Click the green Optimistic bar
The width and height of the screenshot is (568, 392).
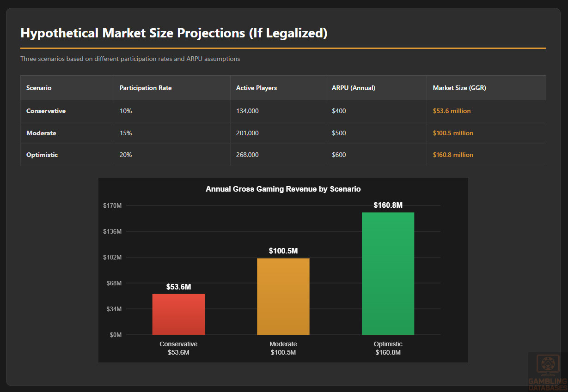388,273
